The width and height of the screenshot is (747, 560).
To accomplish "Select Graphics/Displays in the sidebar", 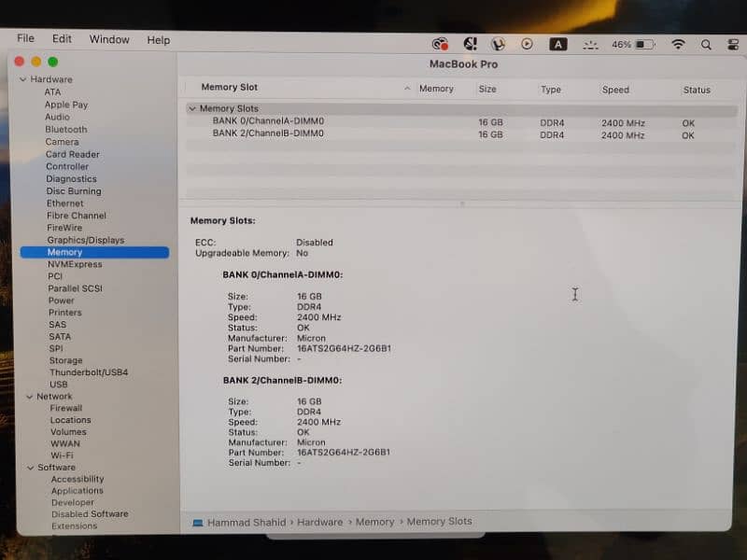I will point(85,240).
